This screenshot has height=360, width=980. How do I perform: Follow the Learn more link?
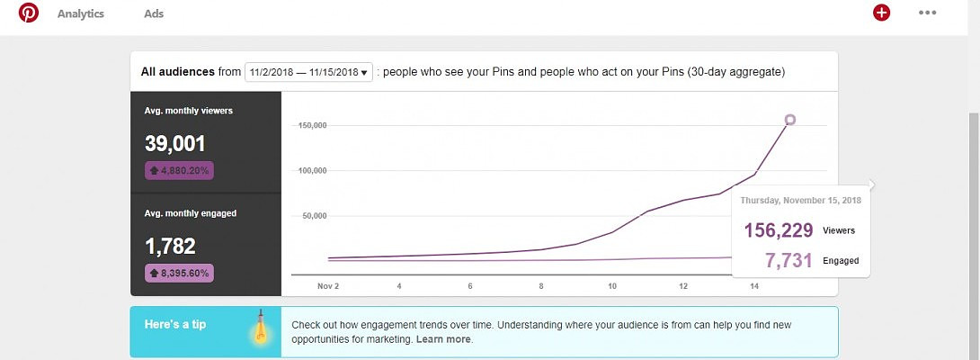[443, 339]
